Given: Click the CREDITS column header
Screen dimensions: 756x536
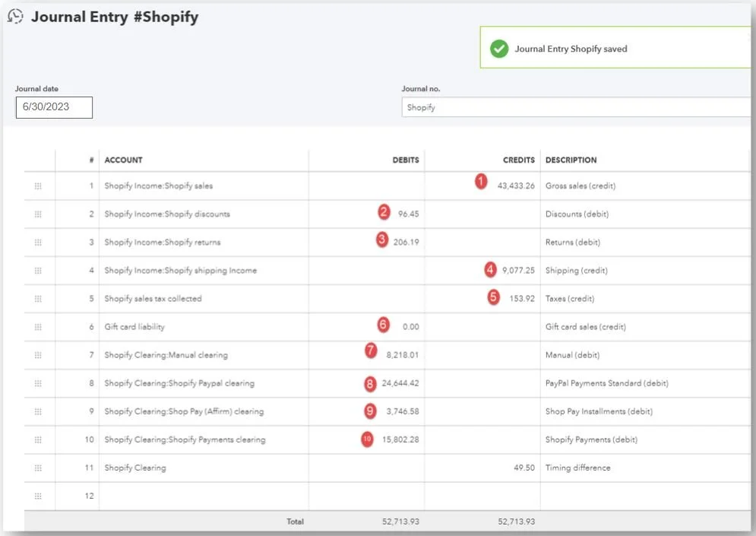Looking at the screenshot, I should pos(519,160).
